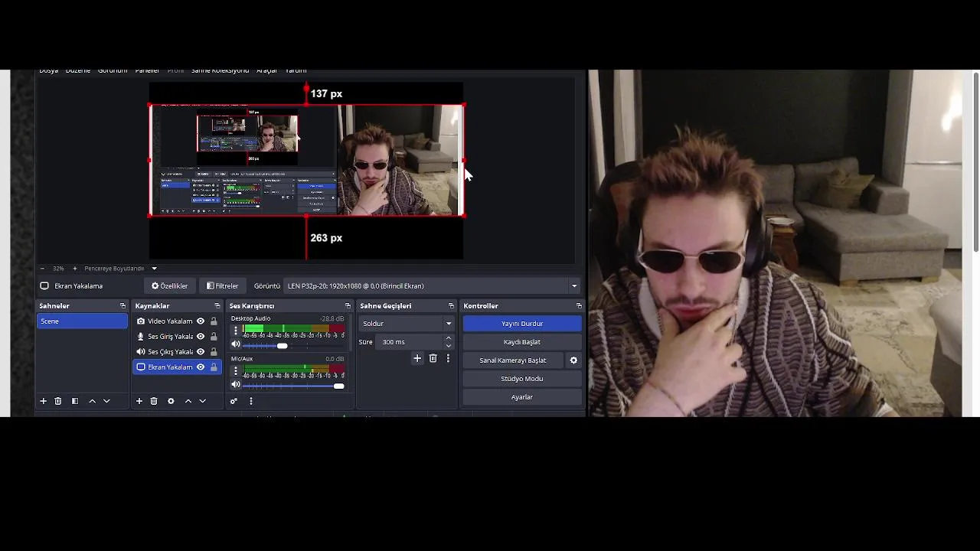Add a new scene transition
Image resolution: width=980 pixels, height=551 pixels.
[417, 358]
